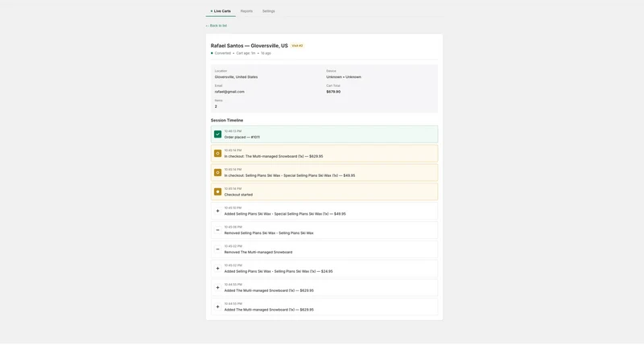The width and height of the screenshot is (644, 362).
Task: Click the Visit #2 badge
Action: point(297,46)
